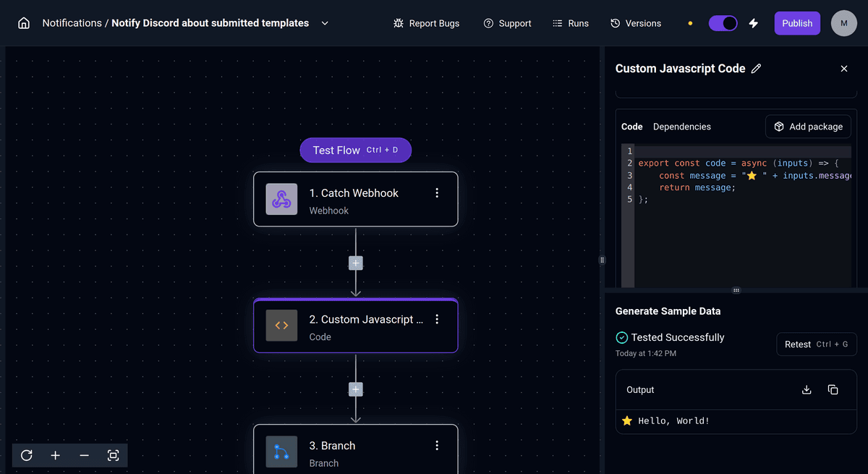Viewport: 868px width, 474px height.
Task: Open the user avatar M menu
Action: pyautogui.click(x=844, y=23)
